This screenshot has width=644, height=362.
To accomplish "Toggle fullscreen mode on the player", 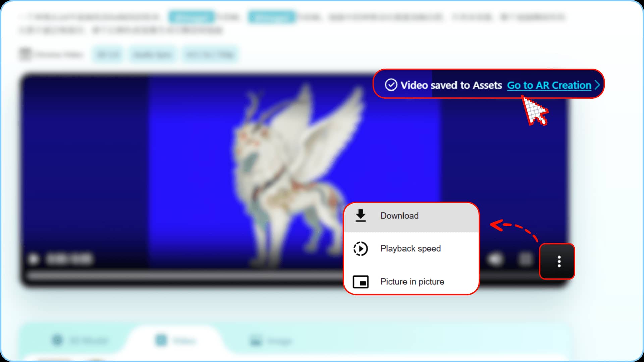I will coord(525,259).
